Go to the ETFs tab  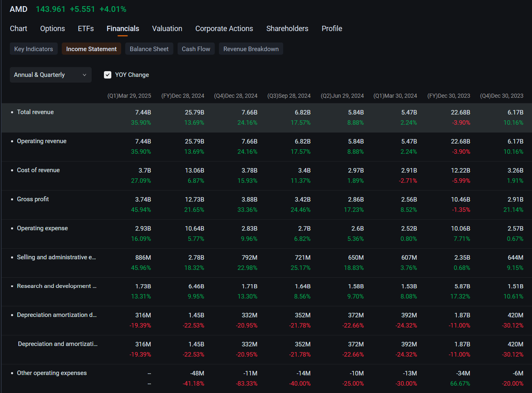tap(86, 29)
